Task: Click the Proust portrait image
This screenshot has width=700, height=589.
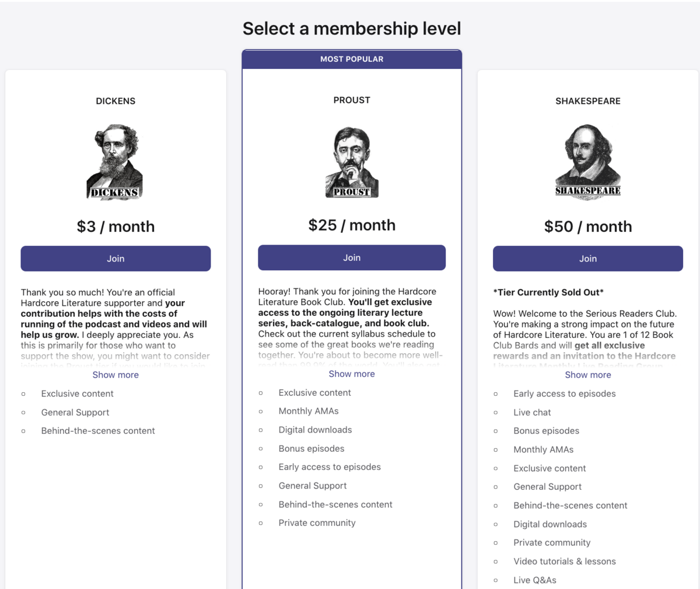Action: [x=352, y=162]
